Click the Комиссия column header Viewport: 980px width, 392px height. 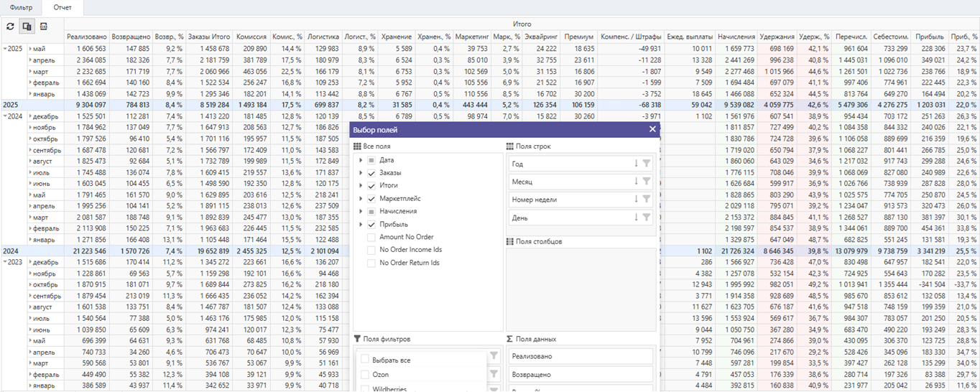pyautogui.click(x=251, y=37)
